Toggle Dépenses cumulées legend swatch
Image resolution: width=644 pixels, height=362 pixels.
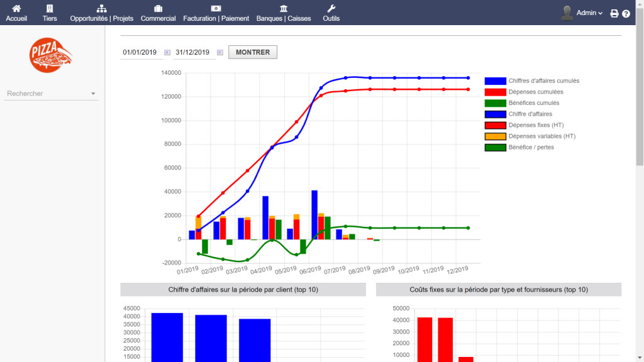(x=495, y=92)
